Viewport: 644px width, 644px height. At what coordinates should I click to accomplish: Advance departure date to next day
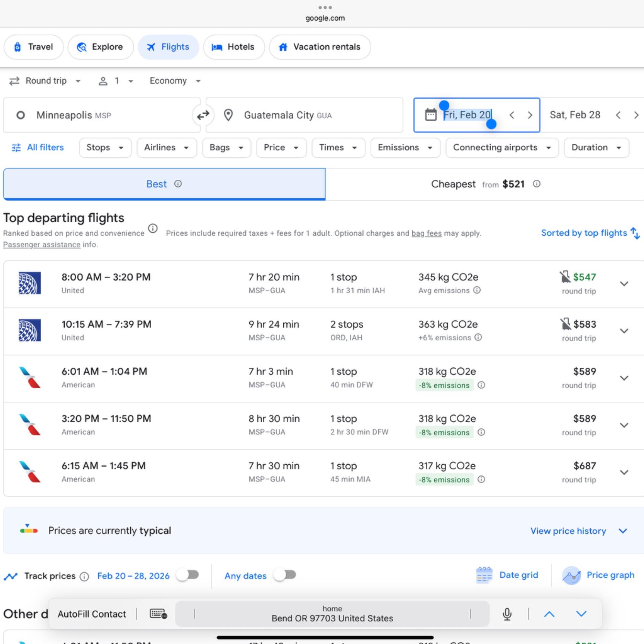[x=530, y=115]
